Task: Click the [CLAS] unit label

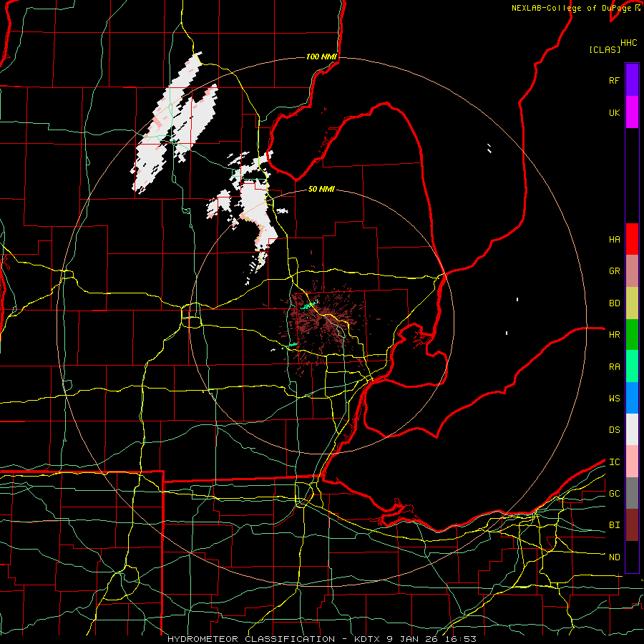Action: [605, 49]
